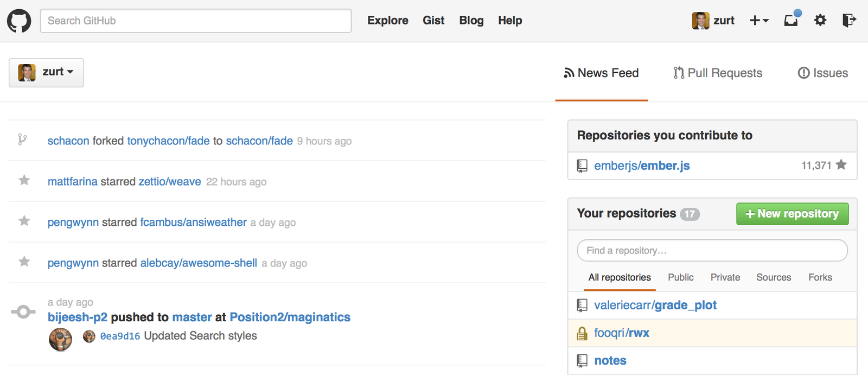Open bijeesh-p2 profile link
Screen dimensions: 868x375
(78, 317)
